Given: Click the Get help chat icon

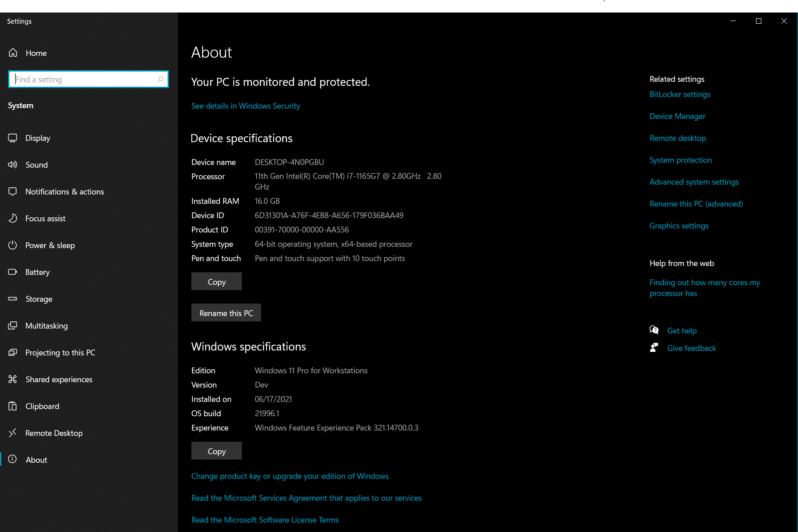Looking at the screenshot, I should [654, 330].
